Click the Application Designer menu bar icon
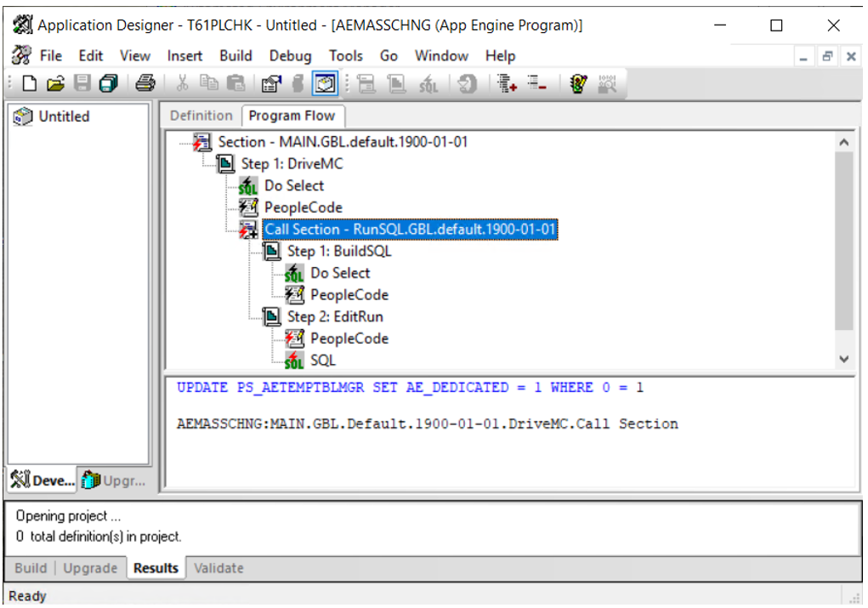The image size is (868, 608). coord(21,55)
